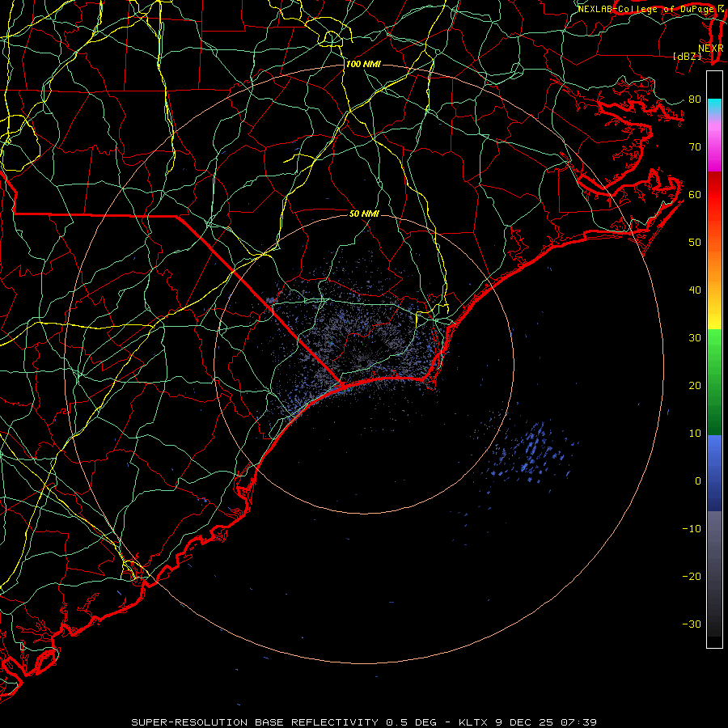The height and width of the screenshot is (728, 728).
Task: Select the 40 value on the dBZ scale
Action: (695, 290)
